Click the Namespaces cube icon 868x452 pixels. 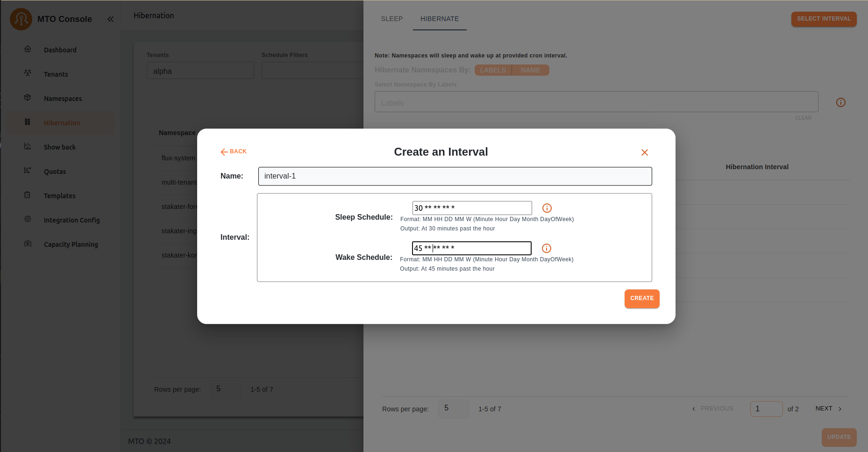28,98
